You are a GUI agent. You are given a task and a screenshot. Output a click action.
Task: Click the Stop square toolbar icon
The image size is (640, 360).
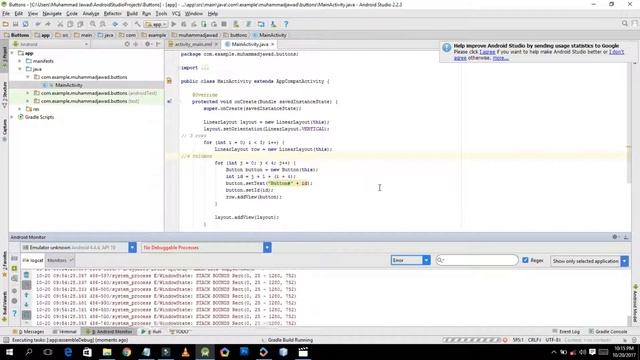coord(224,24)
